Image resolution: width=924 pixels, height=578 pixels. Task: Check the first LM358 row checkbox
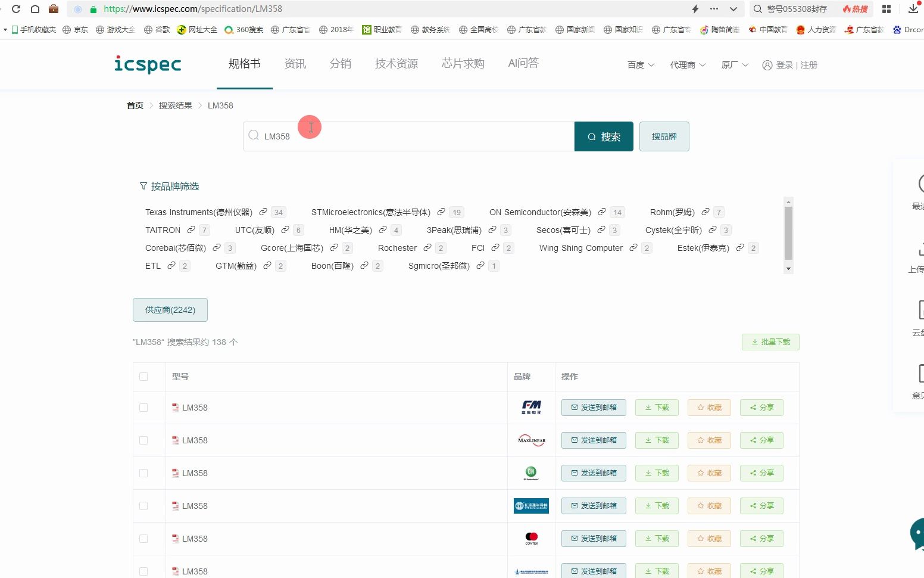tap(143, 408)
